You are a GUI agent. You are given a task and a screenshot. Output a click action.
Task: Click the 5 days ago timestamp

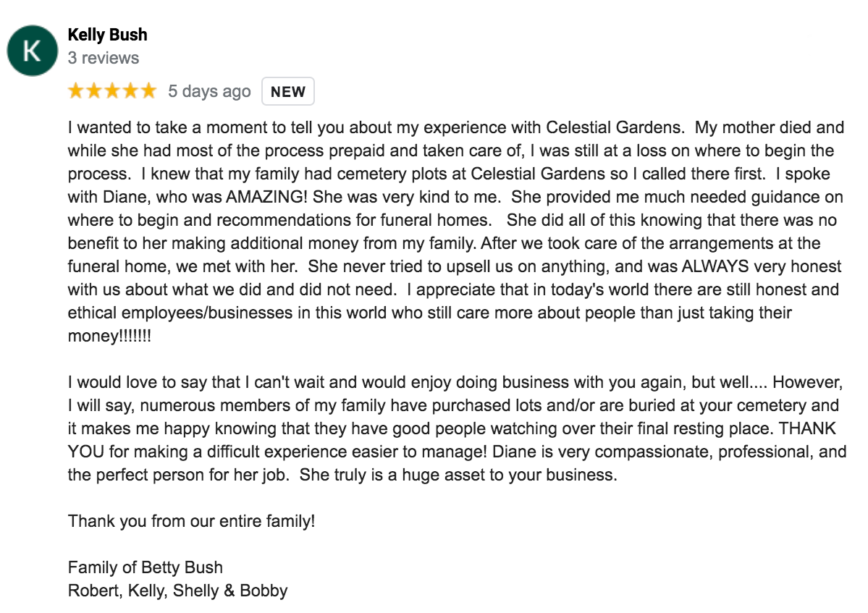point(209,91)
